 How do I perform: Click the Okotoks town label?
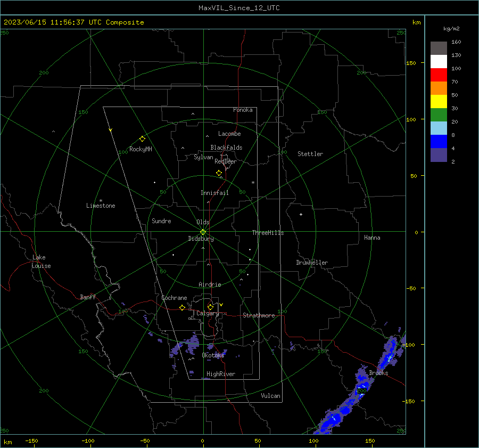213,355
